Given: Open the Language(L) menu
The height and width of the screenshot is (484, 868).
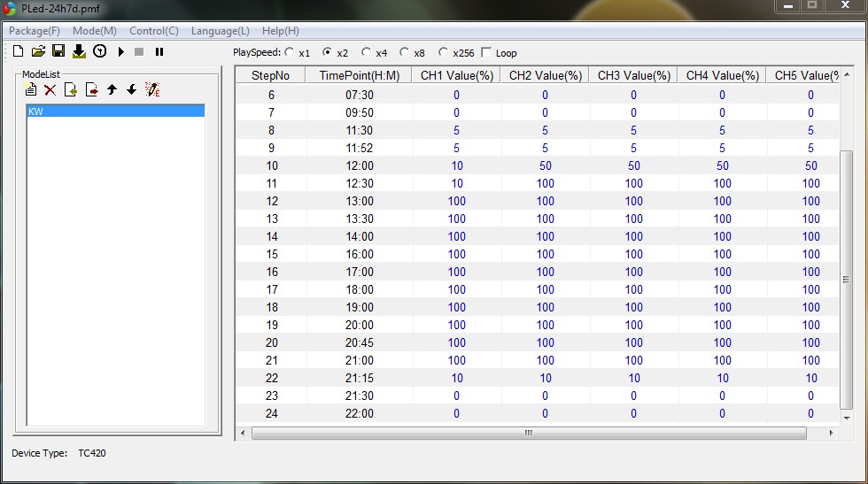Looking at the screenshot, I should click(221, 31).
